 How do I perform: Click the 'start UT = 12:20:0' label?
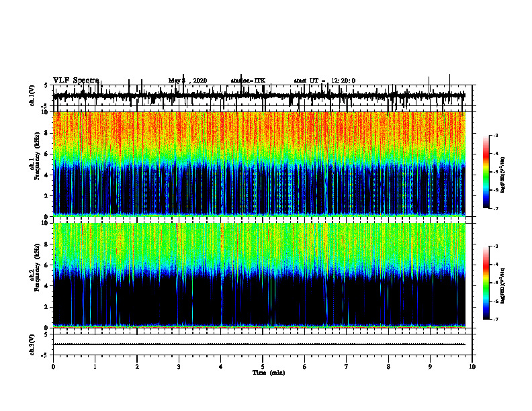(324, 81)
